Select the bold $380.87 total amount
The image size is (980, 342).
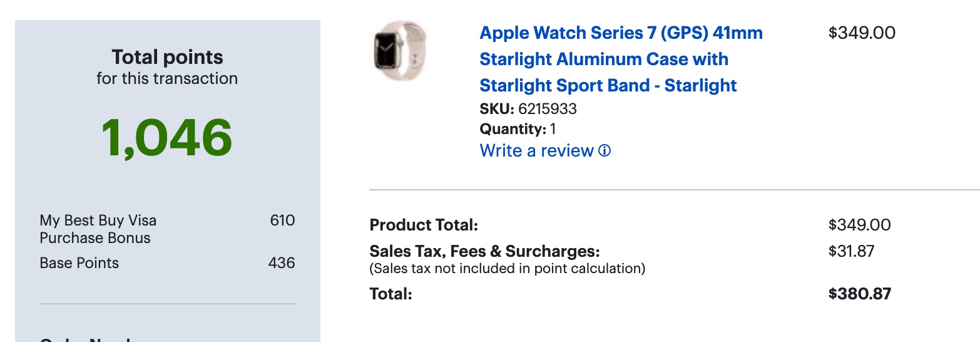pos(859,294)
